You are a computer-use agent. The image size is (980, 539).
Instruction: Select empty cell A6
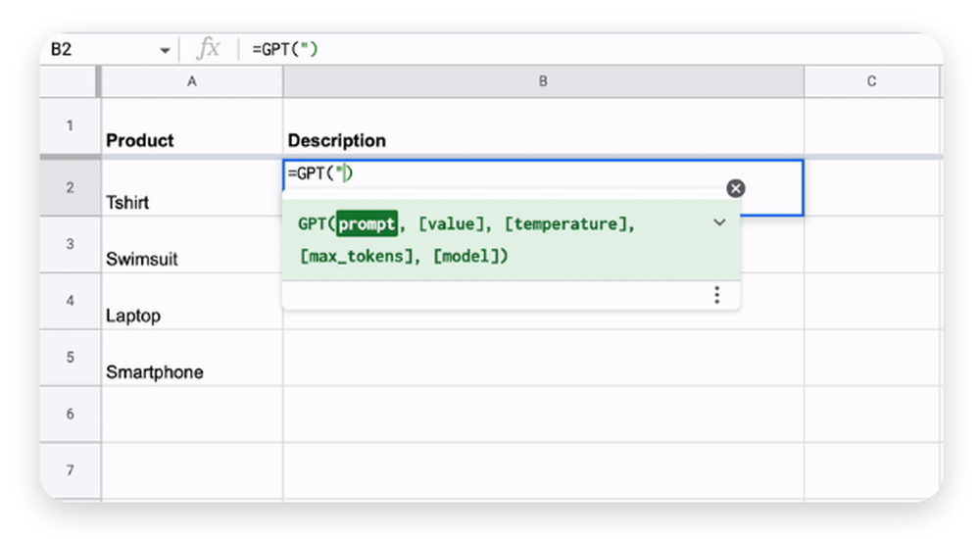tap(192, 414)
